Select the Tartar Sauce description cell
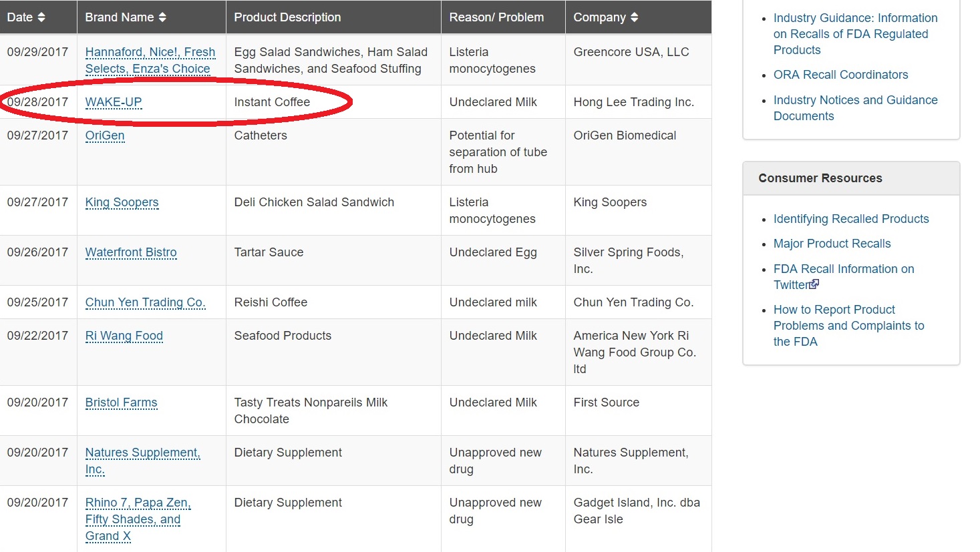 tap(333, 260)
